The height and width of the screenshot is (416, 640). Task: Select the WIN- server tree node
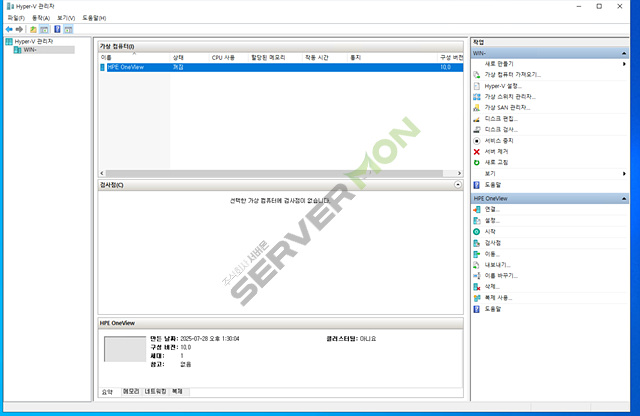point(30,50)
